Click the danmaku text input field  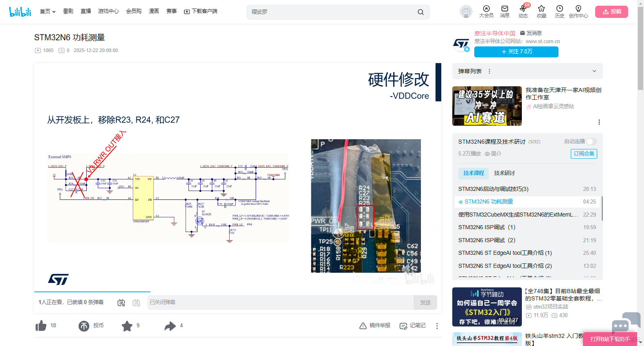[x=280, y=302]
